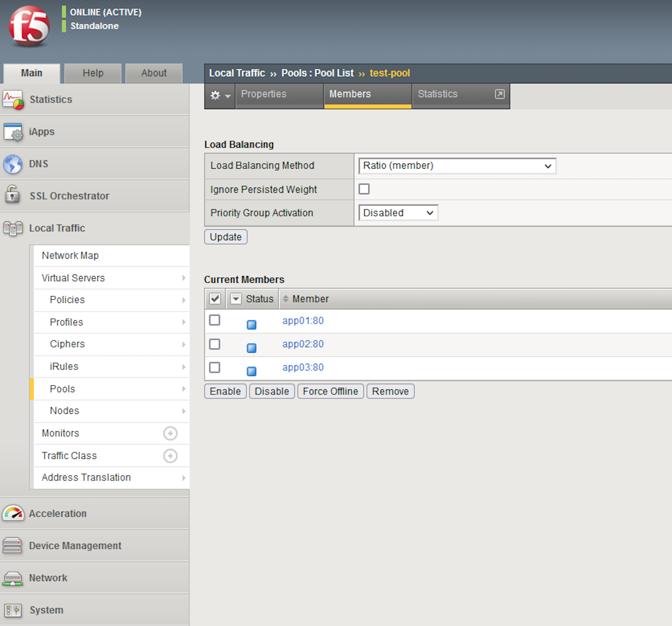672x626 pixels.
Task: Open member link app03:80
Action: (303, 367)
